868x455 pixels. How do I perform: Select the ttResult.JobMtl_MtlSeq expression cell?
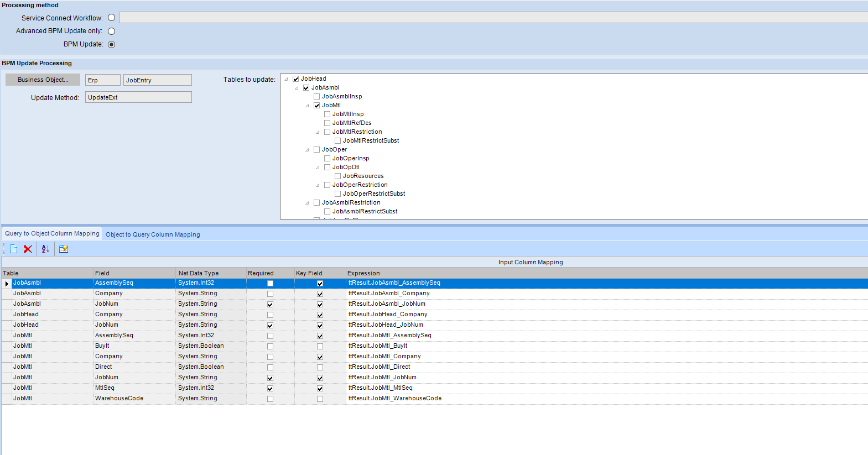(606, 388)
